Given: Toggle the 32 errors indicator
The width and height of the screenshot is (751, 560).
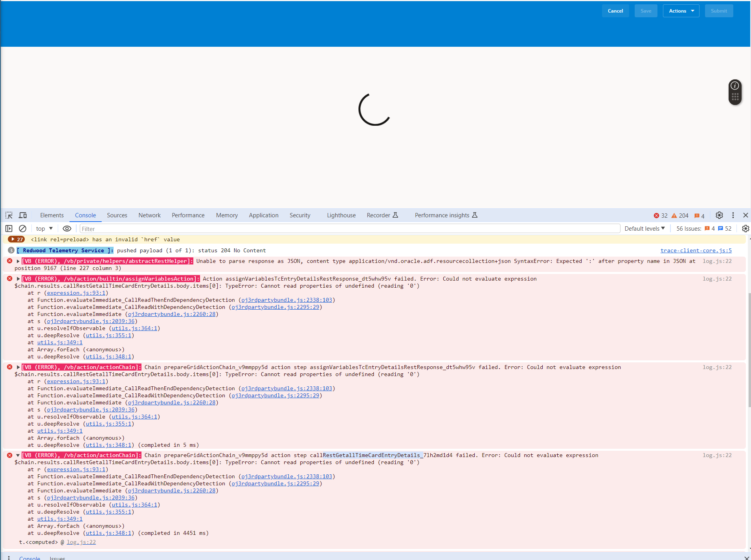Looking at the screenshot, I should (x=661, y=215).
